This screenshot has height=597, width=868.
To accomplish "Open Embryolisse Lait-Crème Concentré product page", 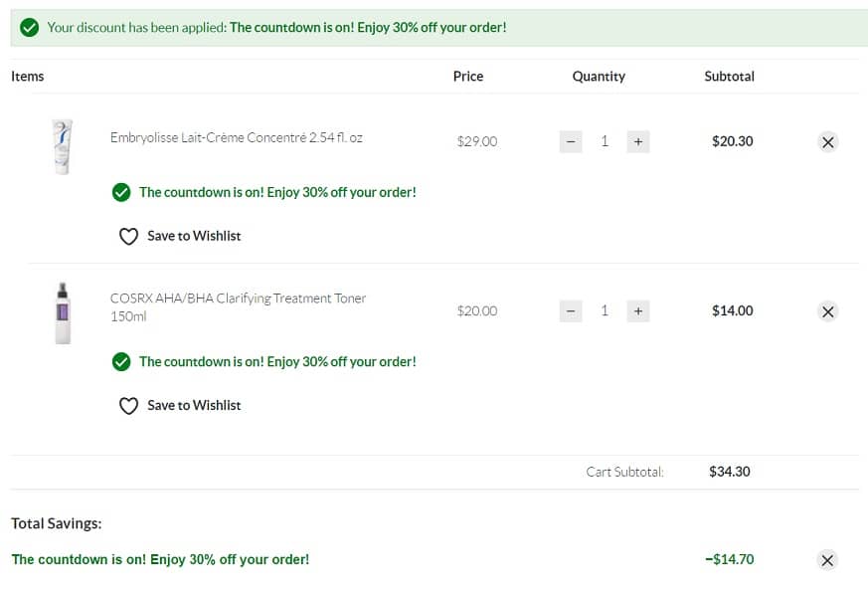I will [x=237, y=137].
